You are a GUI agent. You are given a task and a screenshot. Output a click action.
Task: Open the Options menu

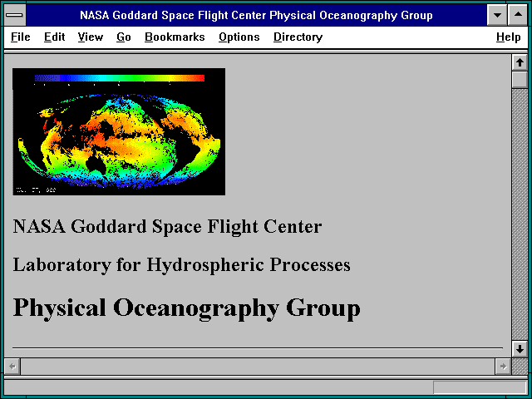pos(239,37)
